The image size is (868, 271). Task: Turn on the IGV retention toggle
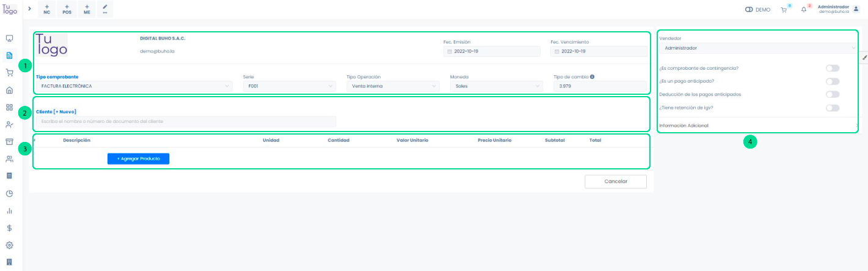[832, 108]
